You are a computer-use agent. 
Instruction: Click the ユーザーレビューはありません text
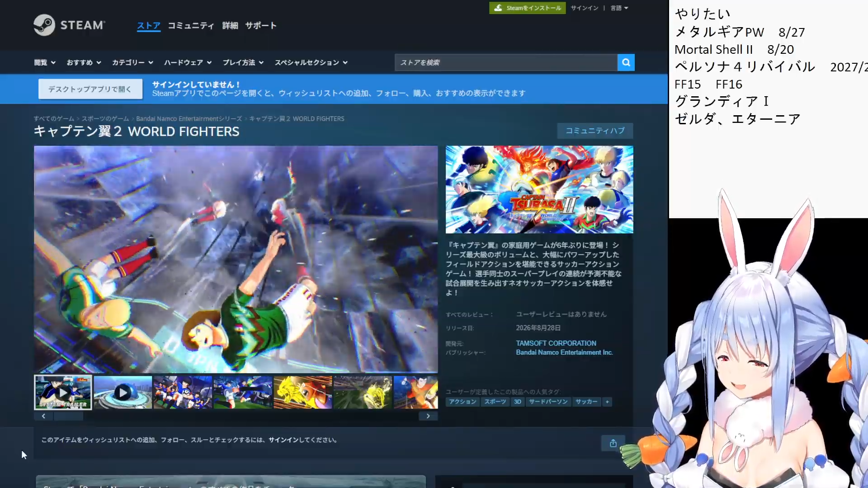click(x=561, y=314)
